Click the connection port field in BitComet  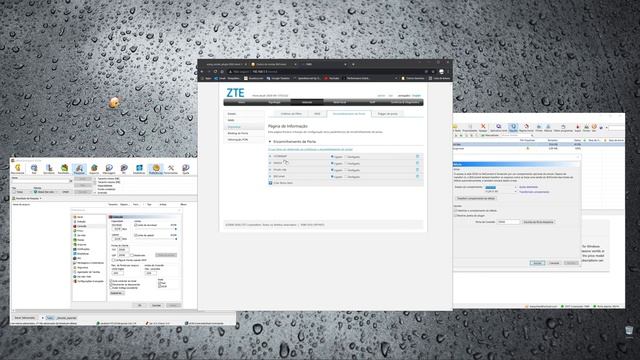tap(508, 222)
